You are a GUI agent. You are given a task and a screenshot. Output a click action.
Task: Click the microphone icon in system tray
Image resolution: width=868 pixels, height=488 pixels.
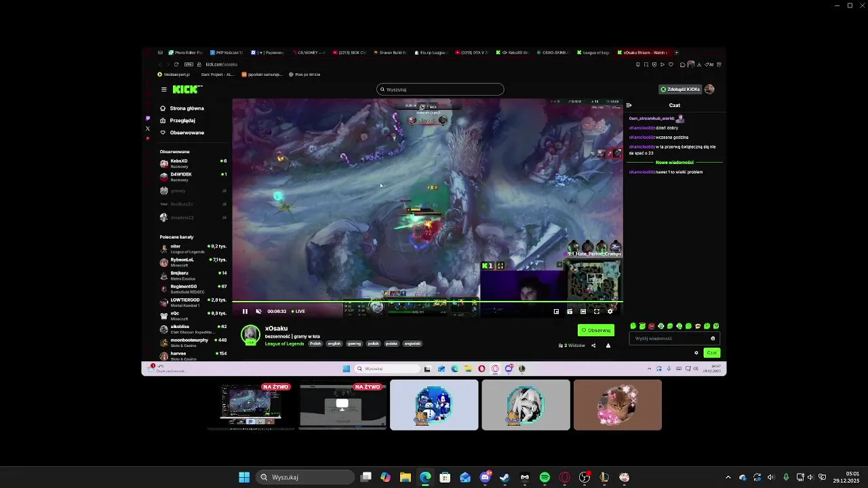tap(786, 477)
